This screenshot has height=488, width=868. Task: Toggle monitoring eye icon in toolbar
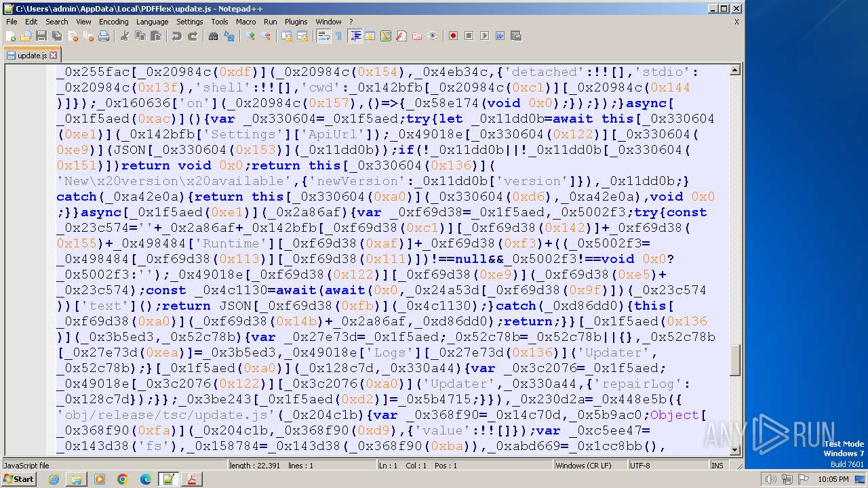pos(433,36)
